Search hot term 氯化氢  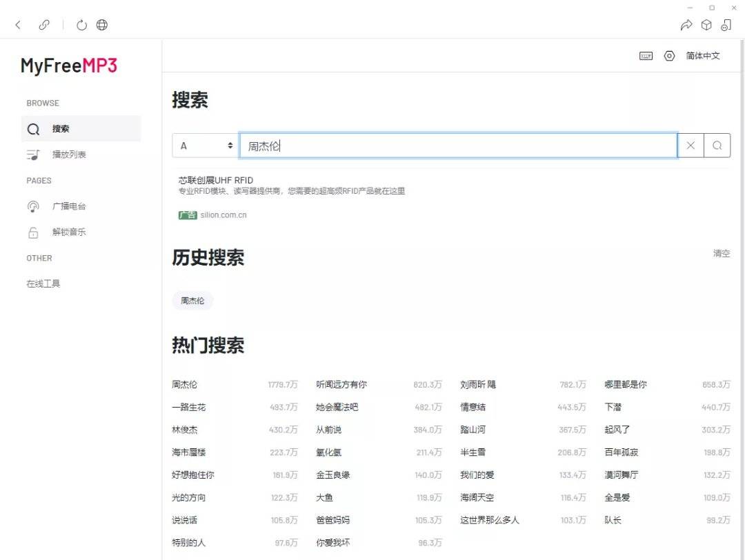tap(329, 452)
